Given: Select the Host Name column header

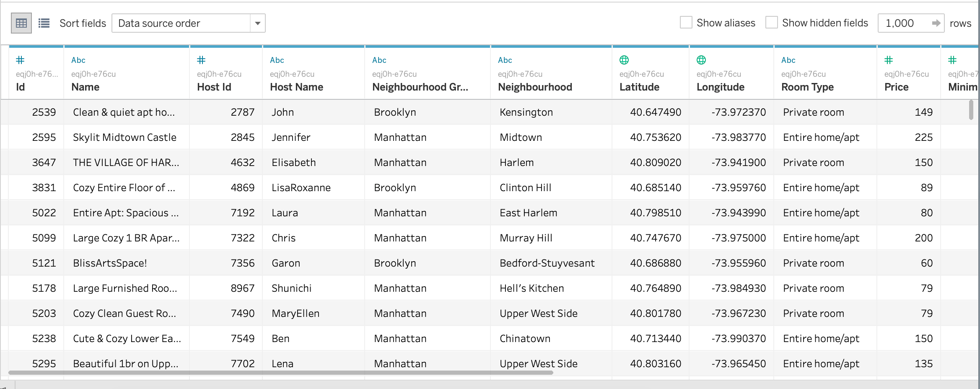Looking at the screenshot, I should (296, 87).
